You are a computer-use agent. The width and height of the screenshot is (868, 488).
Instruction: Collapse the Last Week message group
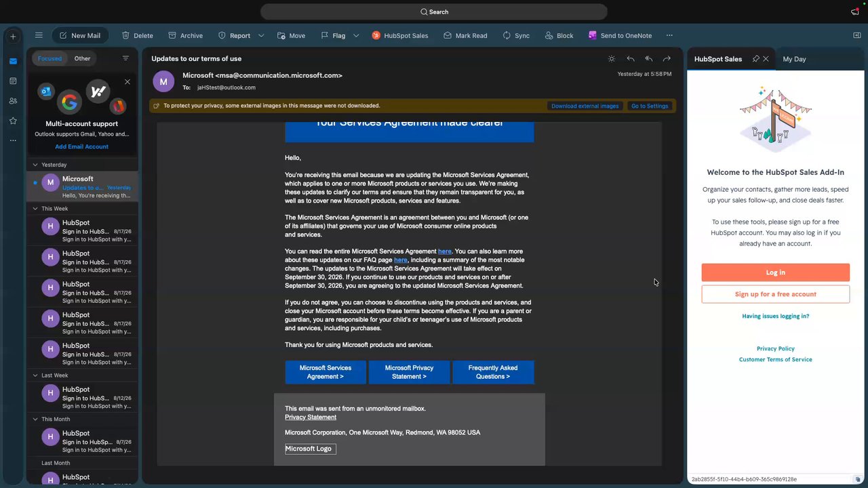pos(35,375)
